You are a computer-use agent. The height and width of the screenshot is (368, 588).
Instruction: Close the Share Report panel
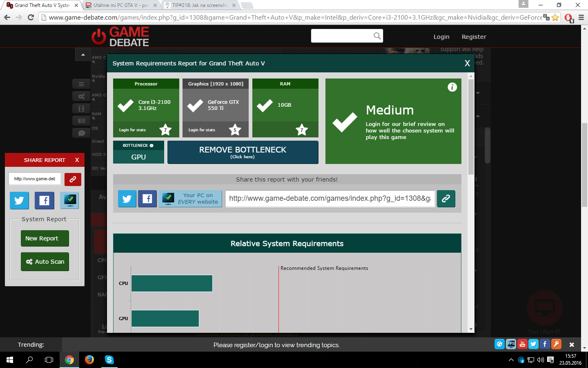77,160
